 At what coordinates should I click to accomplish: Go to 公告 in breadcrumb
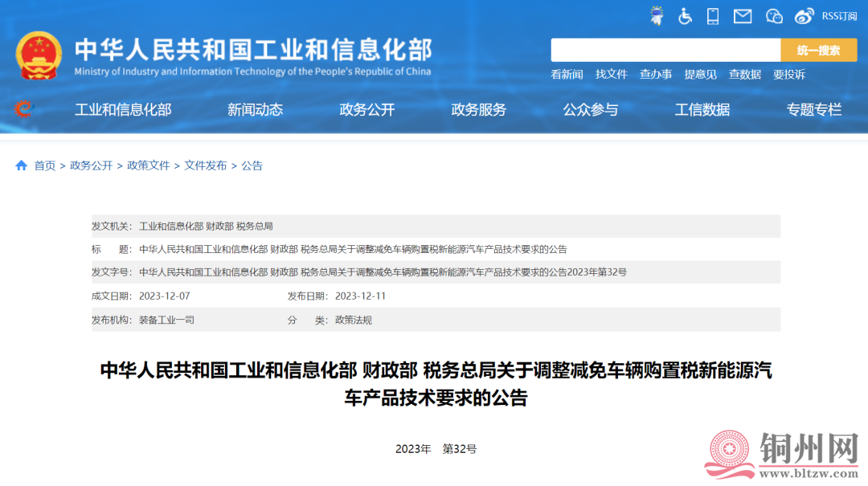click(252, 165)
